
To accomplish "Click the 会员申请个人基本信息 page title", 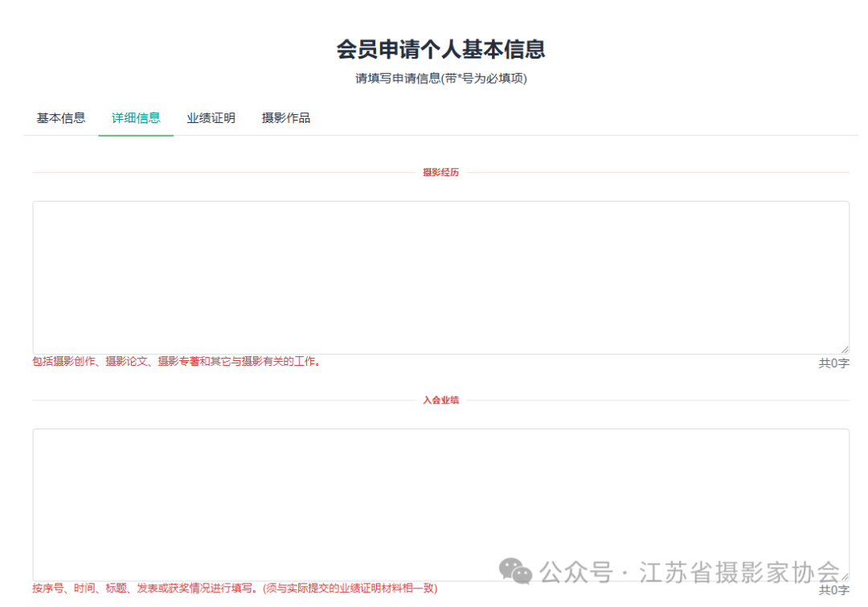I will [x=440, y=49].
